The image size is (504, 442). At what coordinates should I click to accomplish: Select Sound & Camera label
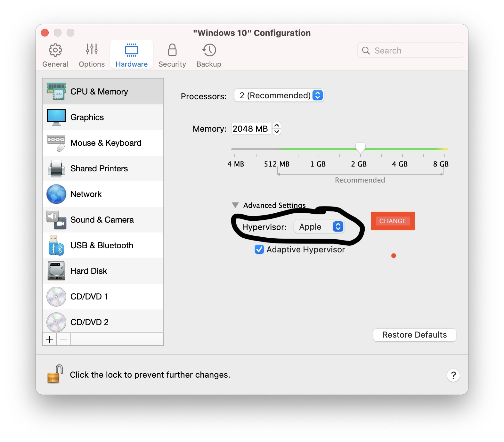pos(102,220)
